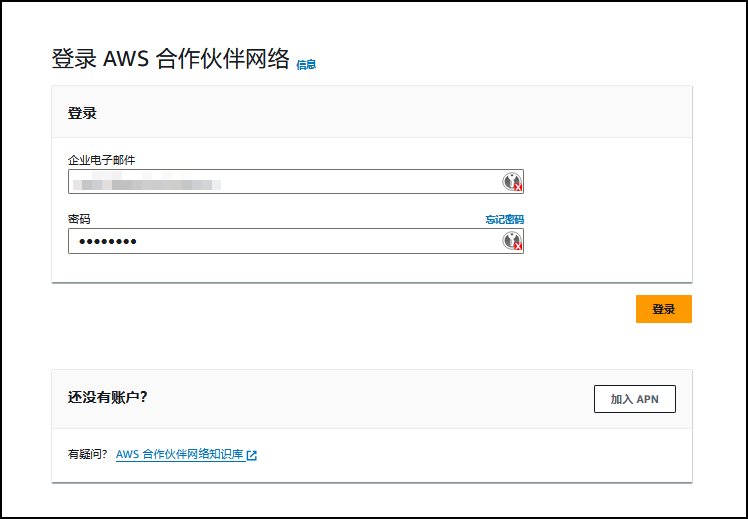The width and height of the screenshot is (748, 519).
Task: Click the password manager icon in email field
Action: [x=512, y=182]
